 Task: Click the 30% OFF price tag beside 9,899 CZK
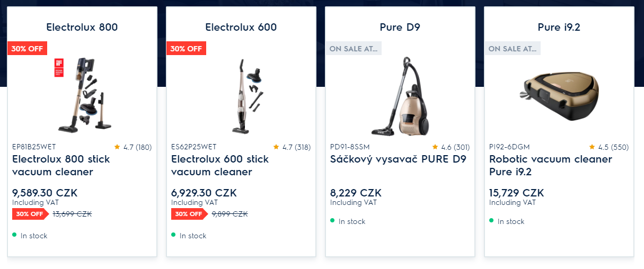(x=189, y=214)
